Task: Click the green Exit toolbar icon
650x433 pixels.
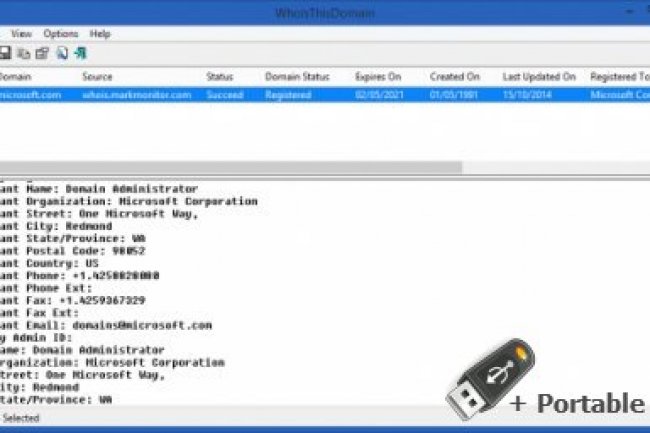Action: point(79,53)
